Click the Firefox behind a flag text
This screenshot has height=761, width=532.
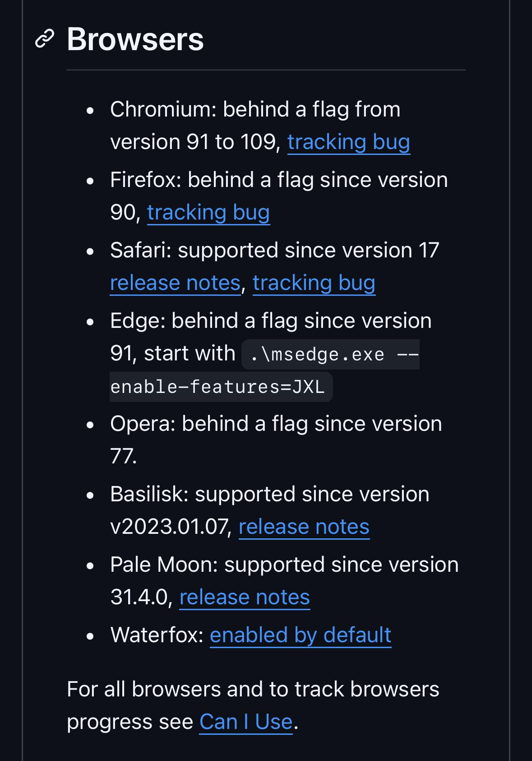coord(279,180)
